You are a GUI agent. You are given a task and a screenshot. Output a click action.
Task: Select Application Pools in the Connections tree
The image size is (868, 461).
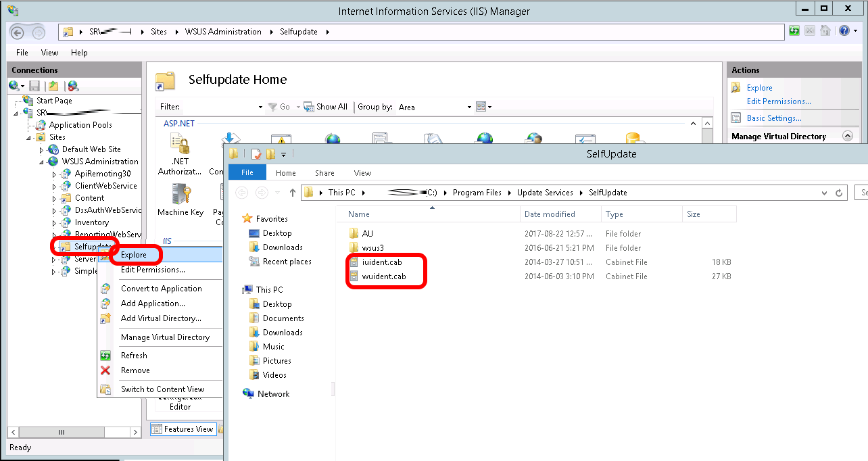(x=80, y=125)
